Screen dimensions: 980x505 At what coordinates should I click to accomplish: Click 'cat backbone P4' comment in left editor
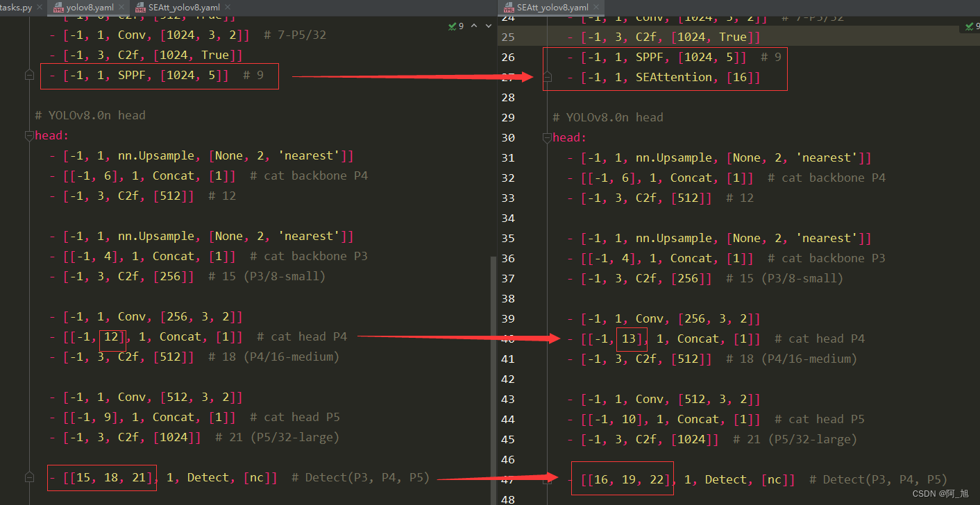point(309,176)
